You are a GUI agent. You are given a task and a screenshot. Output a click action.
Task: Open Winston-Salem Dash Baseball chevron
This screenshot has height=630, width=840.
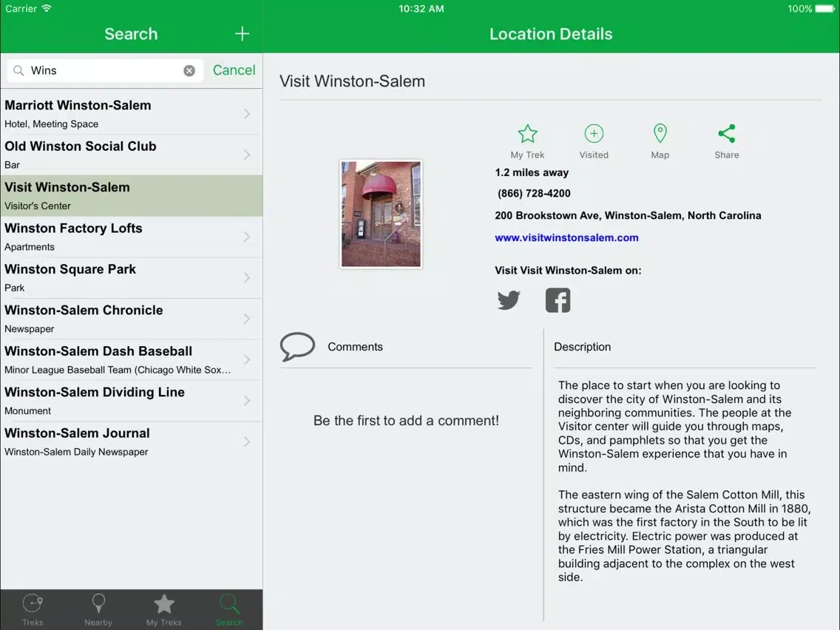pyautogui.click(x=247, y=359)
